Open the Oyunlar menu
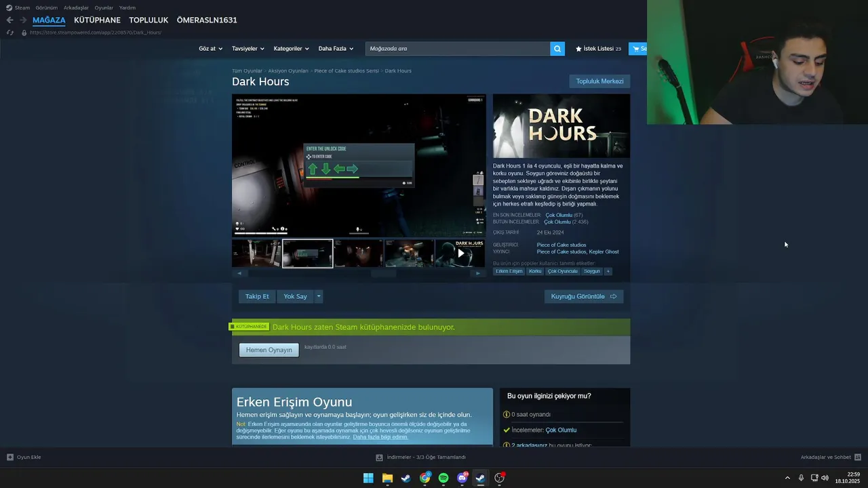868x488 pixels. coord(104,7)
